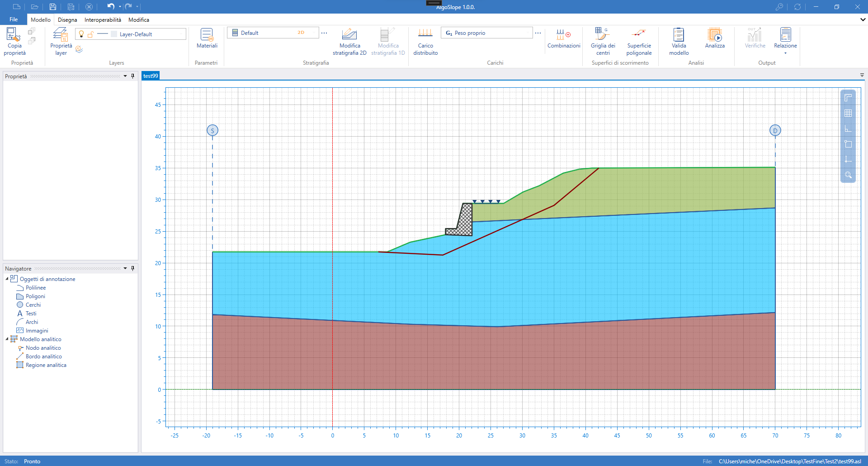Select Superficie poligonale tool
Screen dimensions: 868x466
639,42
